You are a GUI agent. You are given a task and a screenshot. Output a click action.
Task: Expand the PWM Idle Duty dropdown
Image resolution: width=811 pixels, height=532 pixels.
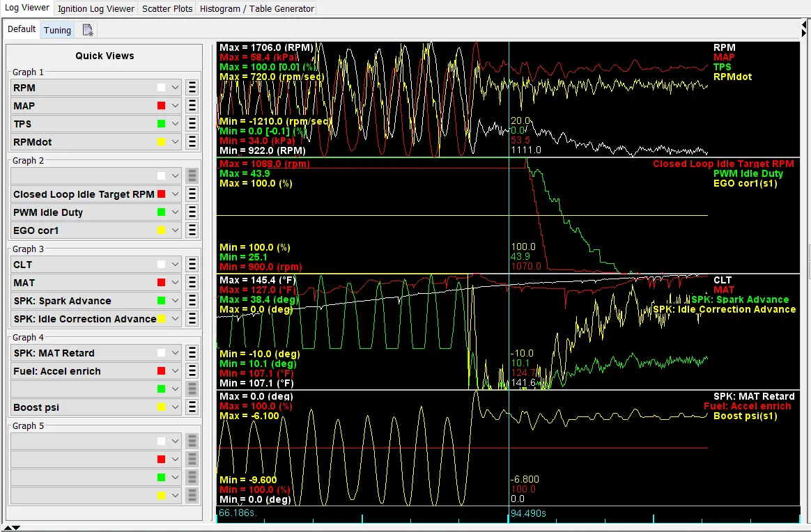(176, 212)
